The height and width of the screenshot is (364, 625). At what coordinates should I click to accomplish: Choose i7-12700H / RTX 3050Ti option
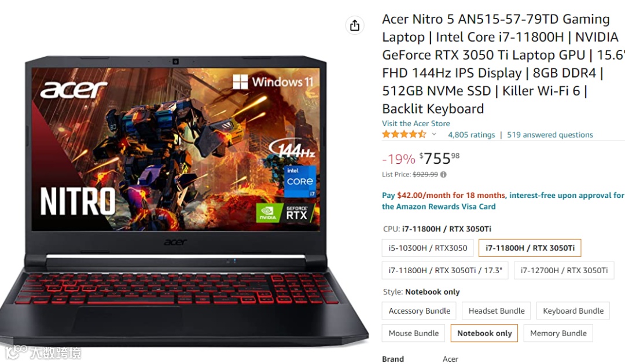tap(564, 270)
